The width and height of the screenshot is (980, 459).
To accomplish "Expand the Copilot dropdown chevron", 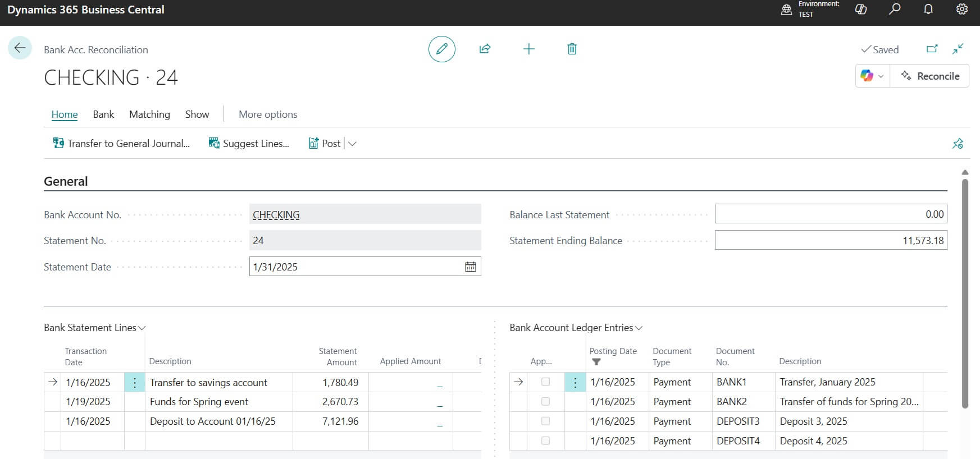I will pos(881,76).
